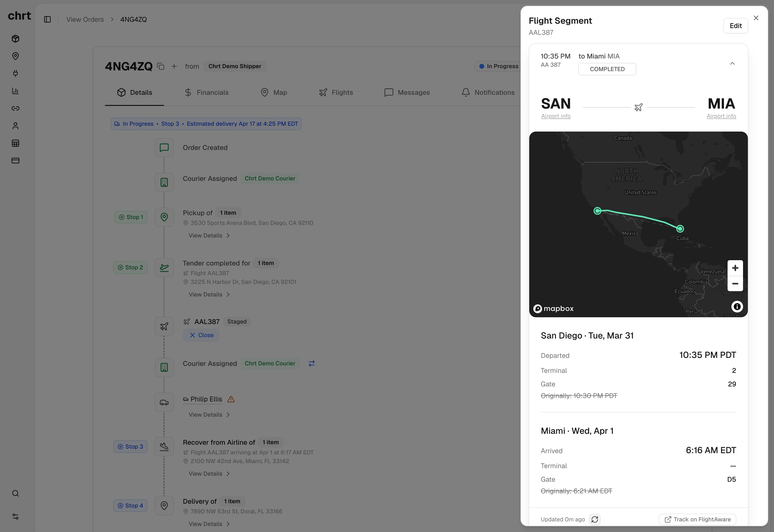Image resolution: width=774 pixels, height=532 pixels.
Task: Click the swap courier arrows icon
Action: pos(312,363)
